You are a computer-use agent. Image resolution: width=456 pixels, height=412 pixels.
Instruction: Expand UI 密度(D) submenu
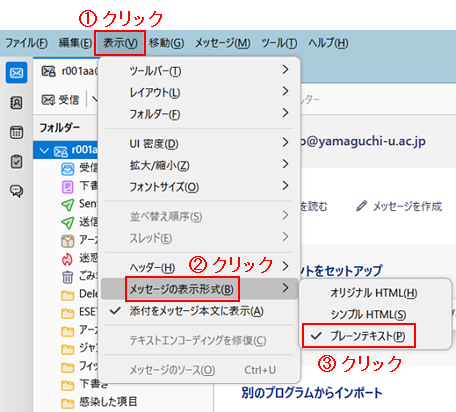coord(200,143)
